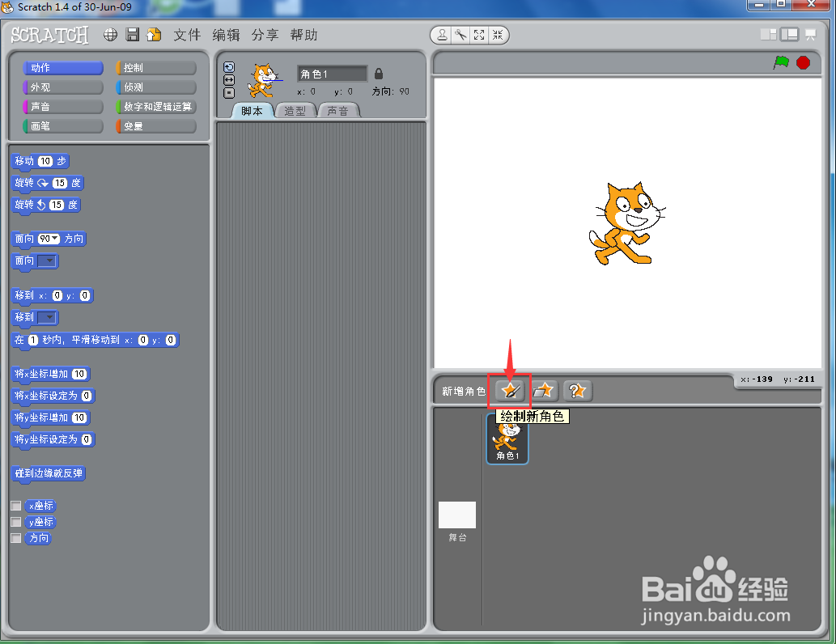Open the 分享 menu
Screen dimensions: 836x644
click(x=265, y=35)
